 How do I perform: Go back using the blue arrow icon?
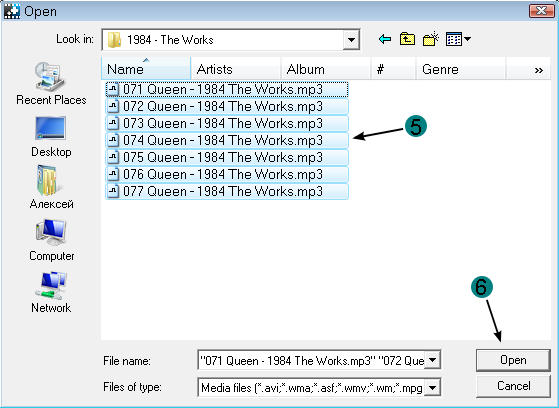385,39
